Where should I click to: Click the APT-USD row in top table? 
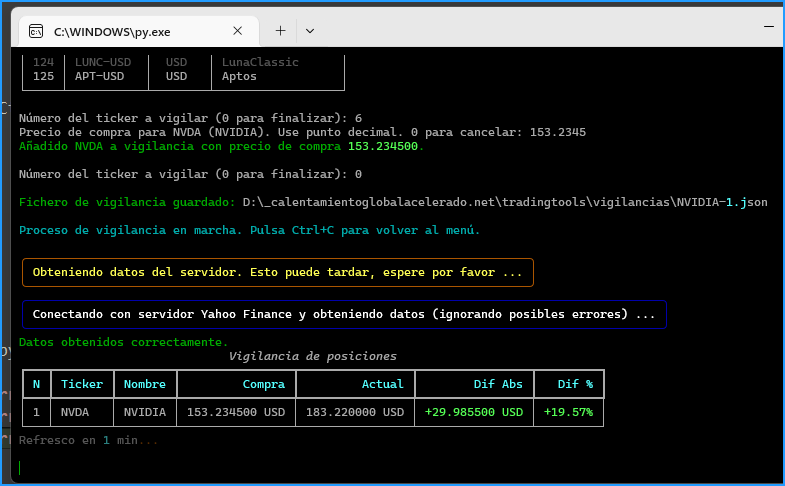[x=99, y=76]
